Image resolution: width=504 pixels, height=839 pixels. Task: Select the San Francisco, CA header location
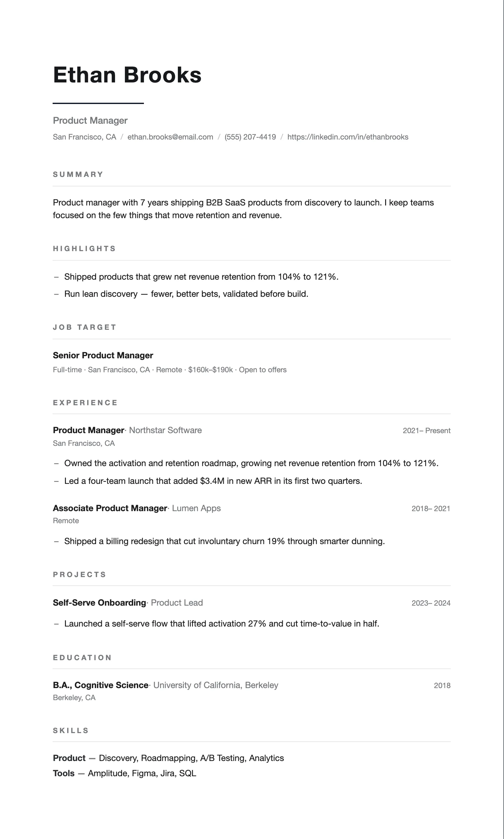[85, 137]
